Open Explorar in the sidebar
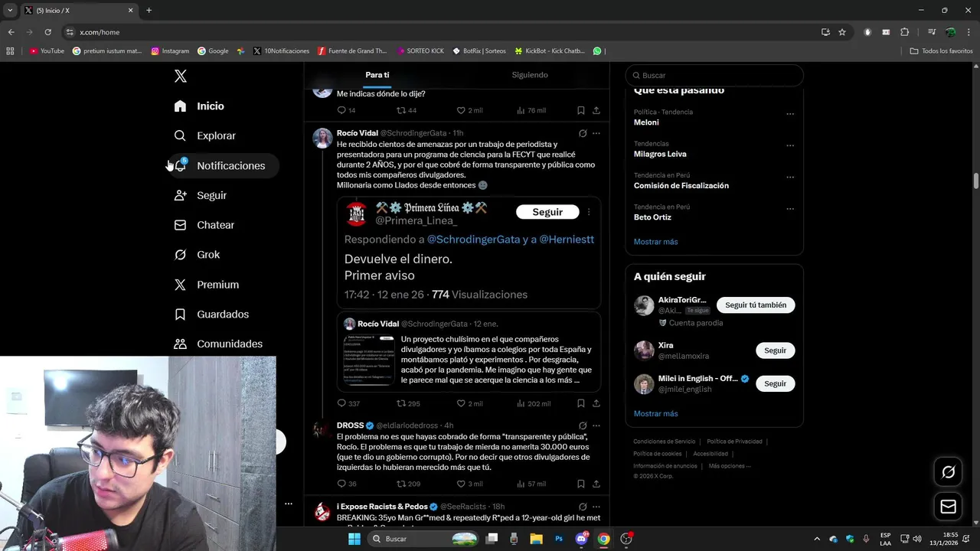 click(x=205, y=135)
